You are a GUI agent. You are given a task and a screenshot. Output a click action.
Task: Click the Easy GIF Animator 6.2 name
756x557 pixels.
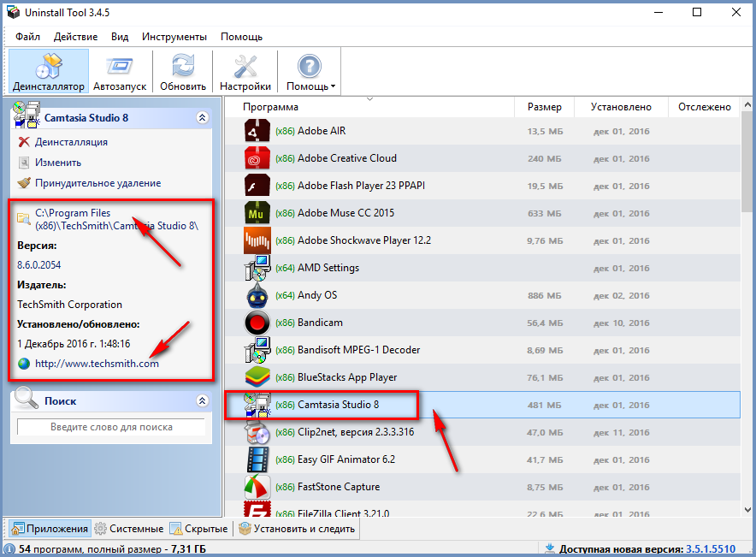[346, 459]
